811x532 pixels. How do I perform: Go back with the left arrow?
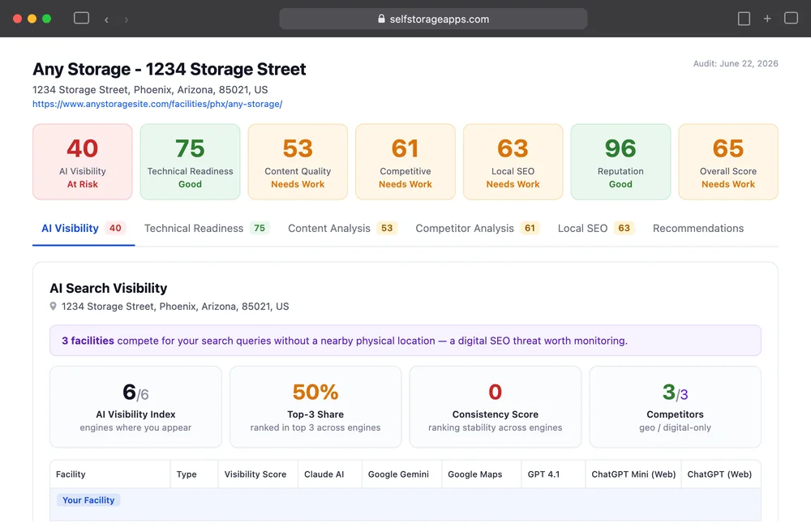click(x=106, y=19)
